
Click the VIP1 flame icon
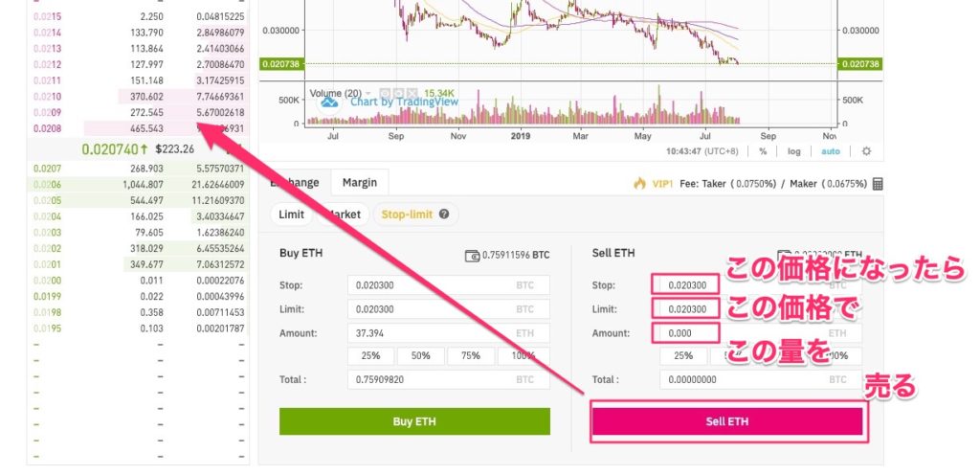[x=639, y=183]
